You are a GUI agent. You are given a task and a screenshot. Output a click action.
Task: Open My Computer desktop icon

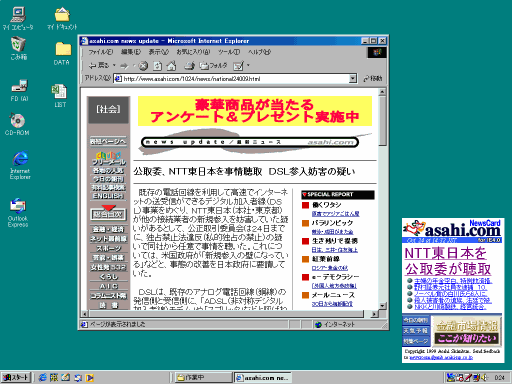pyautogui.click(x=18, y=19)
